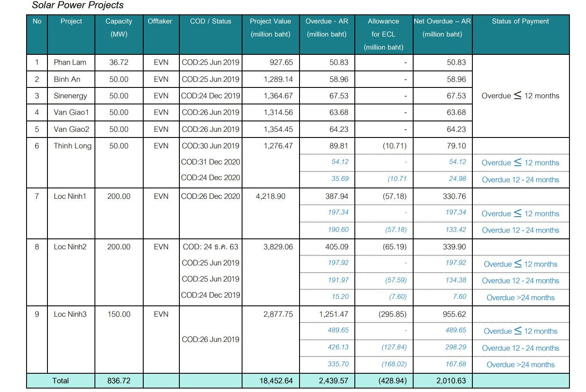Click the 'Solar Power Projects' title
586x392 pixels.
pos(77,5)
